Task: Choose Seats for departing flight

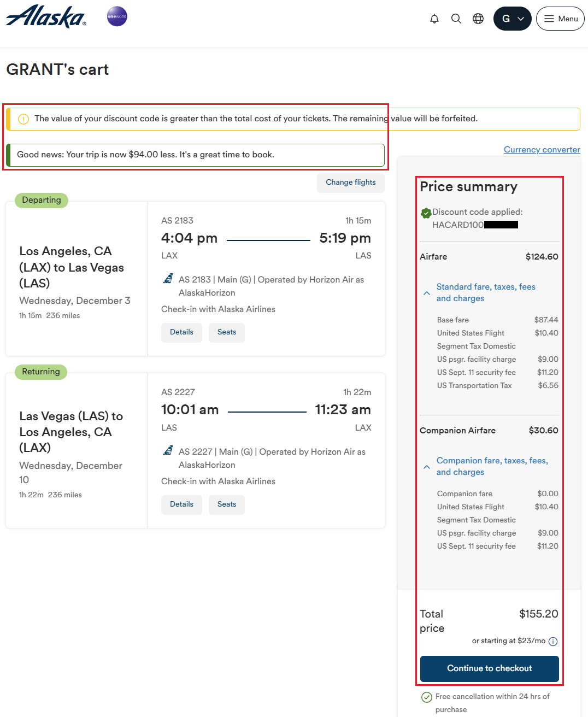Action: [x=227, y=332]
